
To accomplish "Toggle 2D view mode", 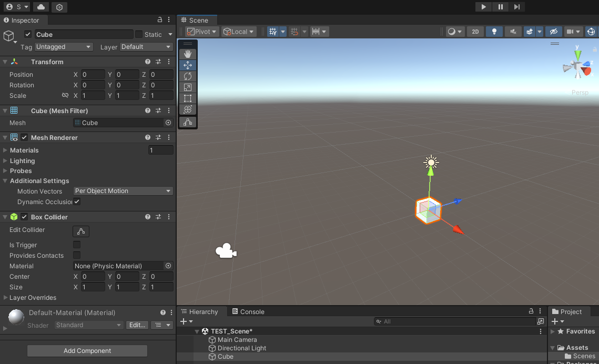I will pyautogui.click(x=475, y=32).
